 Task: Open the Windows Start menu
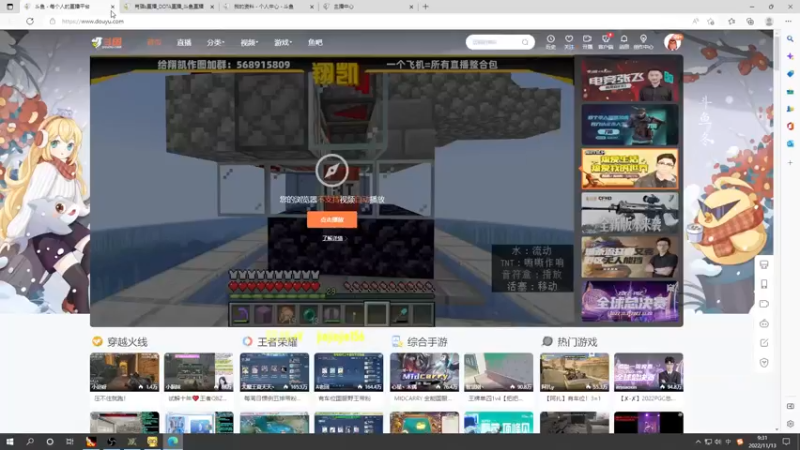[x=10, y=442]
